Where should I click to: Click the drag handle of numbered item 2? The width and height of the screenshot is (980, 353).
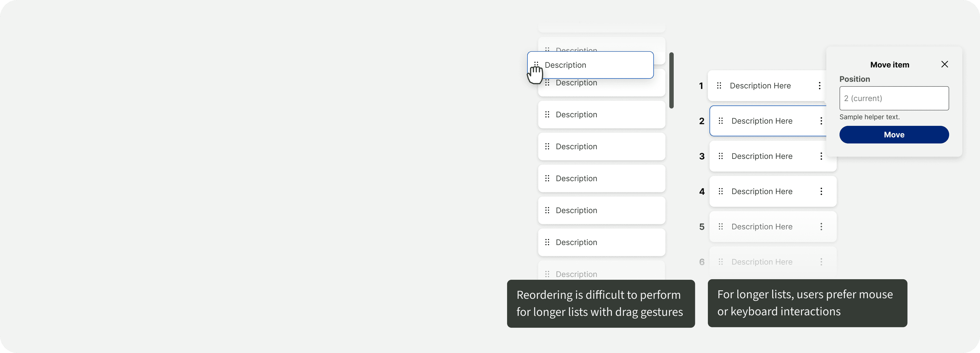tap(721, 121)
